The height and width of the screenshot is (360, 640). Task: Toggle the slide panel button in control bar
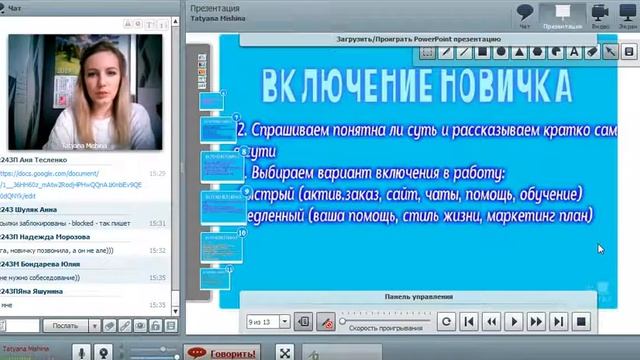pyautogui.click(x=303, y=322)
